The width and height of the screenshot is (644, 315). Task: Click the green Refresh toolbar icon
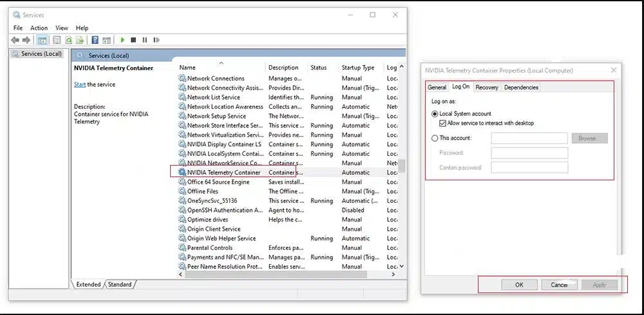point(69,40)
